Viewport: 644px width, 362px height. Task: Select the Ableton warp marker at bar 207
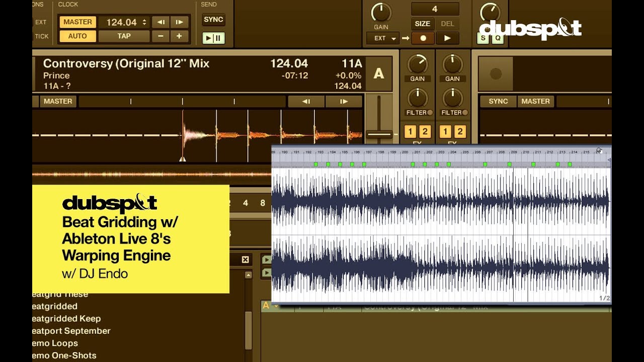pyautogui.click(x=485, y=164)
